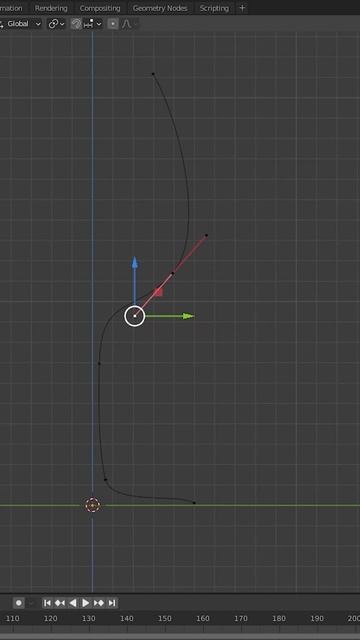Click frame 190 on the timeline
This screenshot has height=640, width=360.
(317, 618)
